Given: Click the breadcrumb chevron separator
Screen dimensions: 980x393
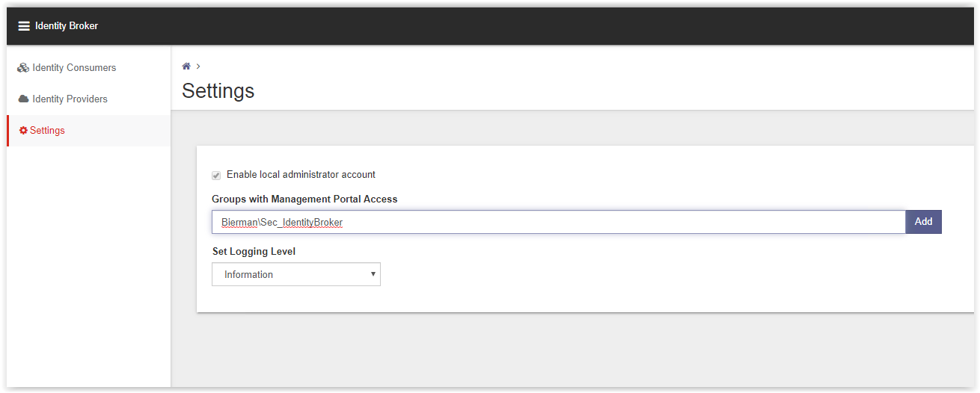Looking at the screenshot, I should [x=198, y=66].
